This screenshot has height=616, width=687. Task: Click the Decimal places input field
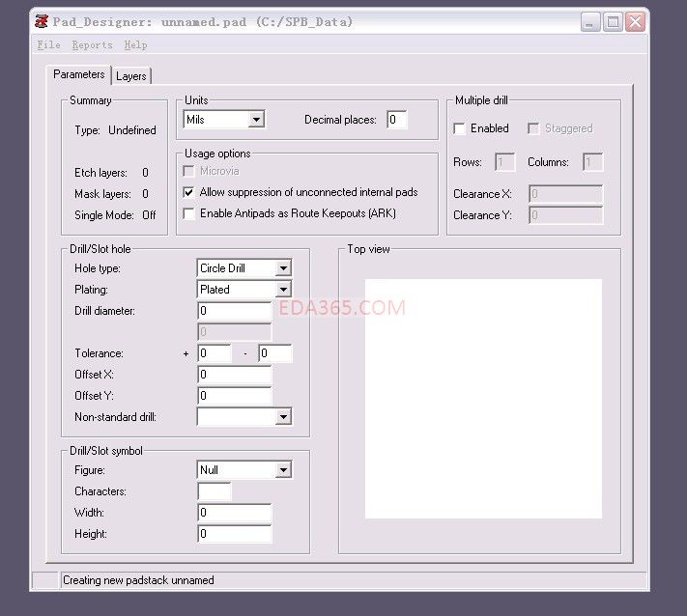point(397,120)
